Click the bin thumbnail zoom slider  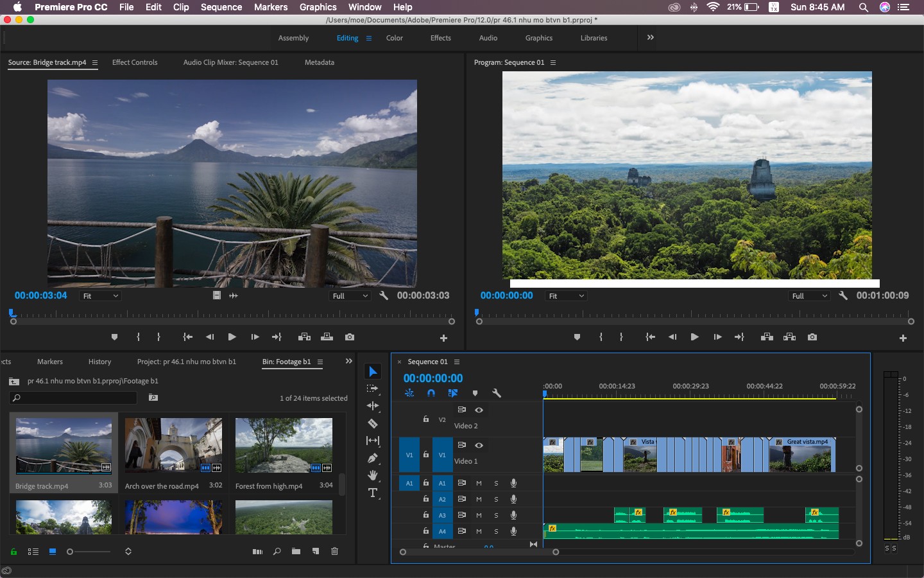tap(89, 552)
